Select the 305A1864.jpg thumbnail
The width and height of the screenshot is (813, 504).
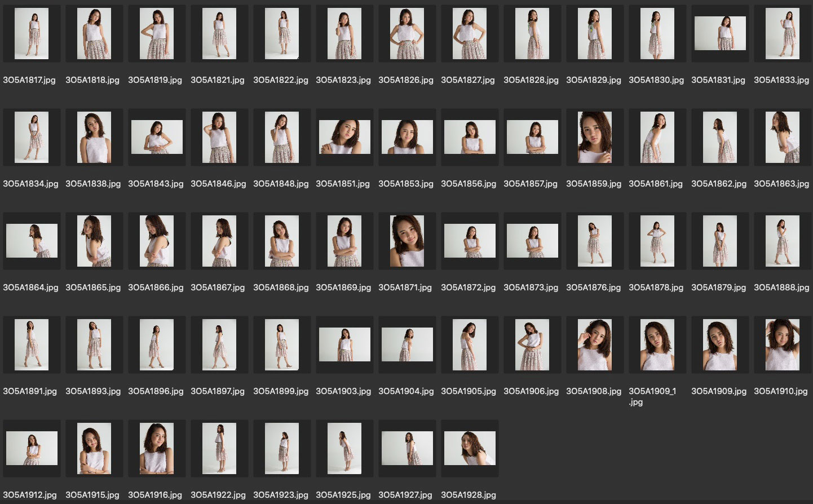click(32, 241)
